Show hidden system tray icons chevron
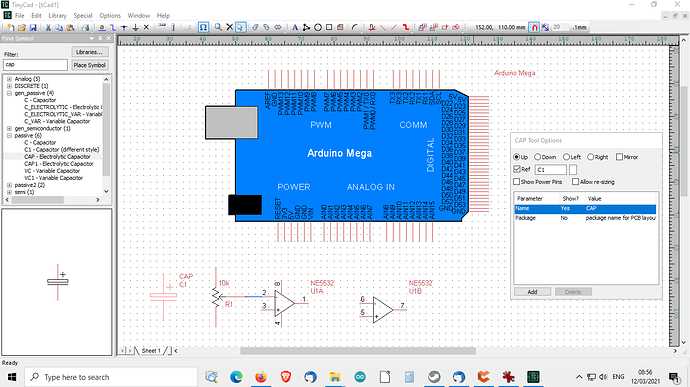690x387 pixels. click(579, 377)
